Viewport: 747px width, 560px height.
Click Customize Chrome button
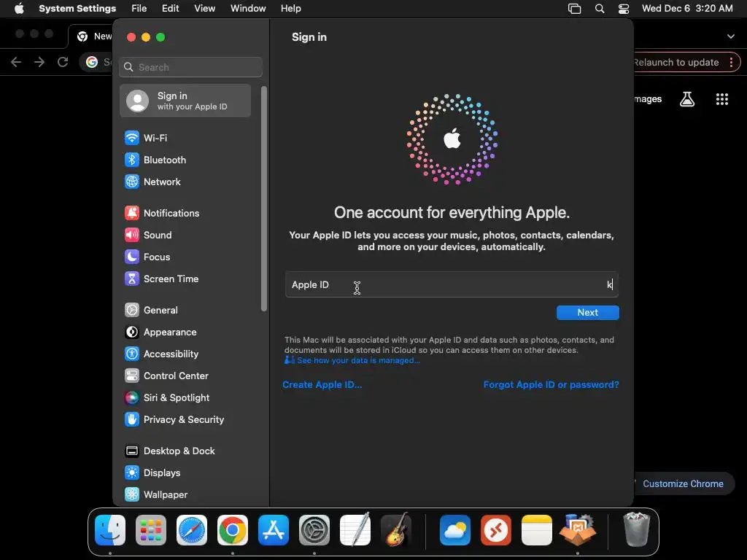(683, 484)
